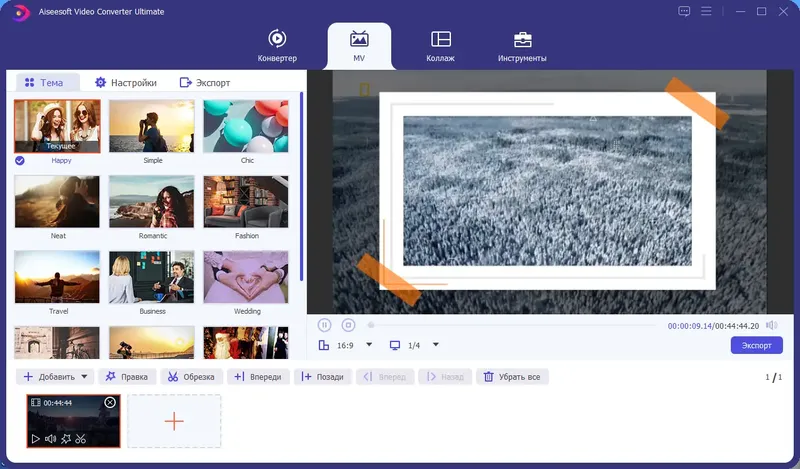Select the Wedding theme thumbnail
Screen dimensions: 800x469
click(246, 277)
